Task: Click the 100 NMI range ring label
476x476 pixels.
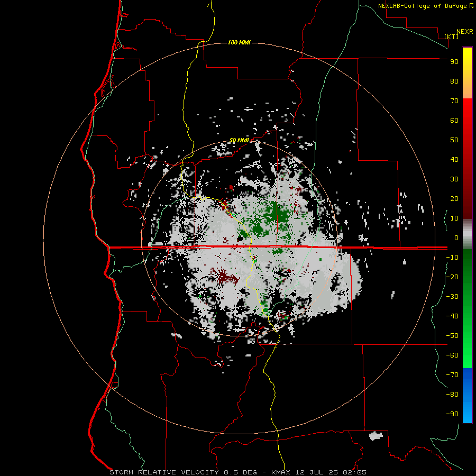Action: click(x=239, y=42)
